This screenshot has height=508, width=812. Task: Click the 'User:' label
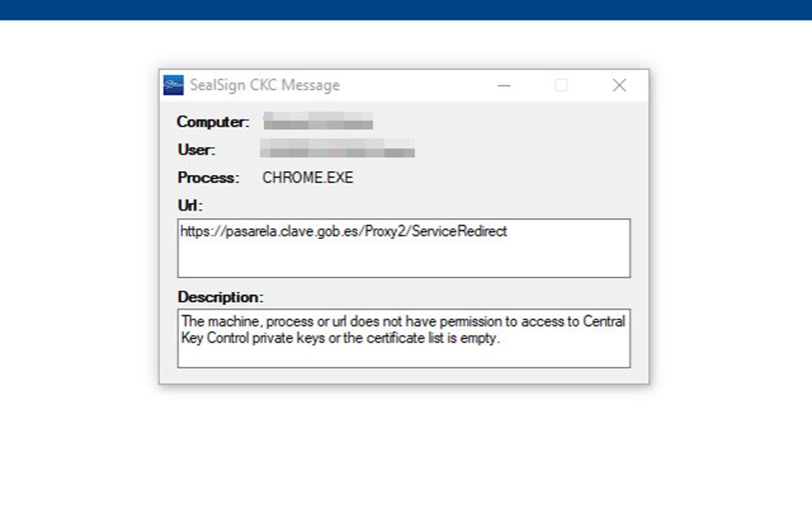pos(195,150)
